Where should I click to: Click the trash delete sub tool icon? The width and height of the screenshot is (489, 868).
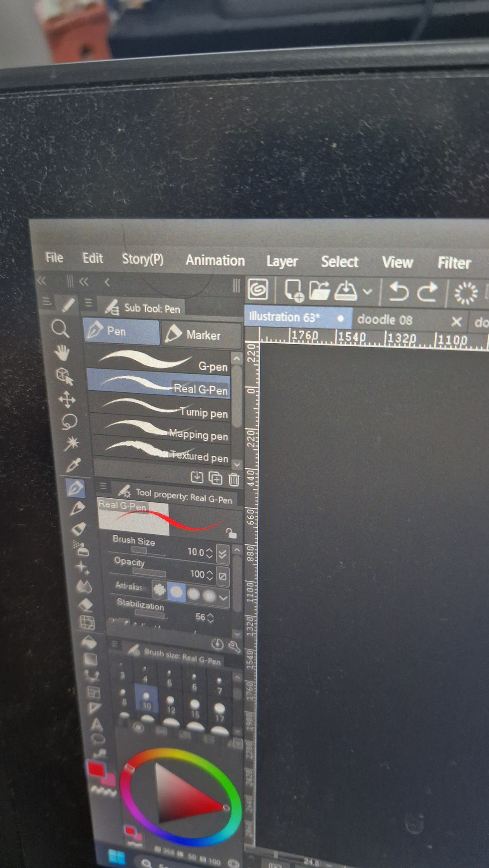point(234,479)
